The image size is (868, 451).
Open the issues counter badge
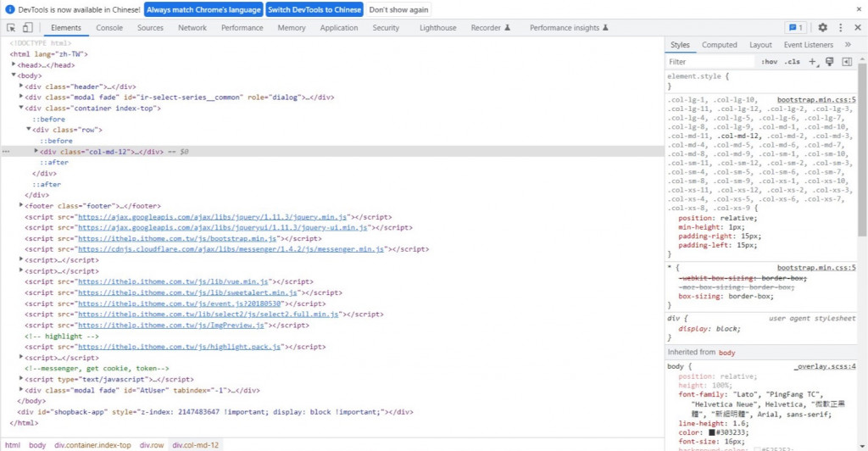pyautogui.click(x=796, y=28)
